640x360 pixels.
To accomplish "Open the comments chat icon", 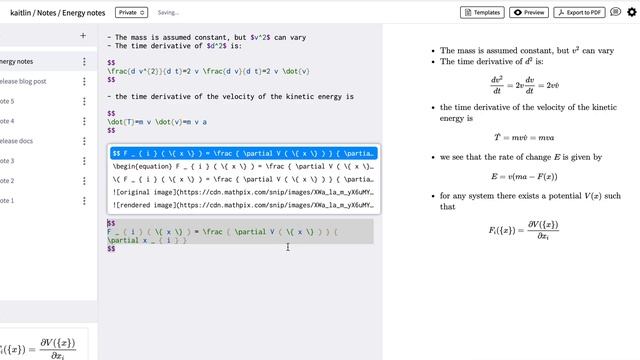I will tap(616, 12).
